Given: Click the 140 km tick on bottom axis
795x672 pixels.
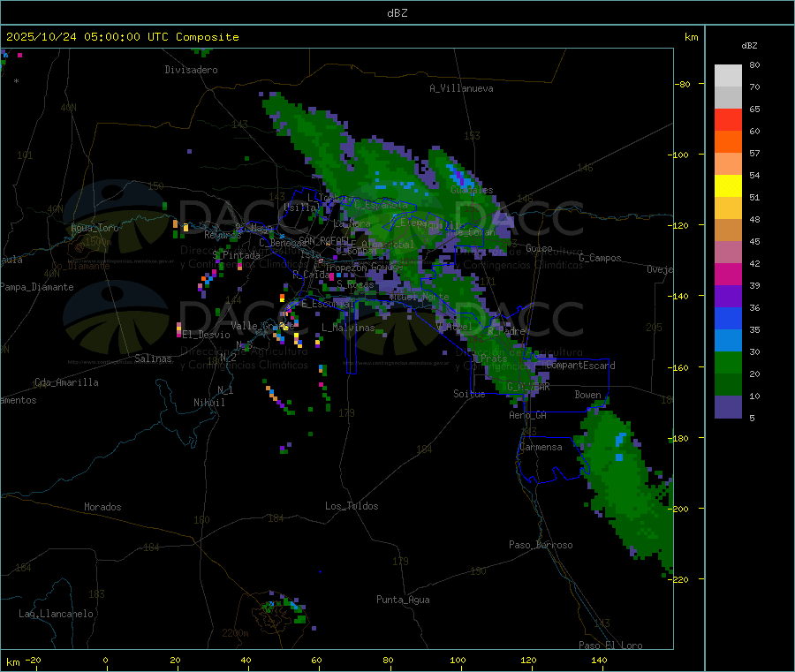Looking at the screenshot, I should 599,660.
